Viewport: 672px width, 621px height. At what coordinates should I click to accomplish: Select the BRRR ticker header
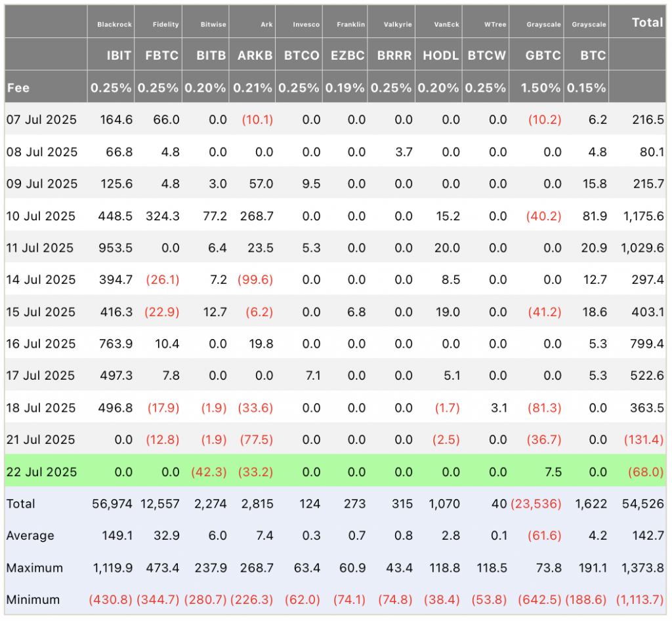(x=394, y=56)
